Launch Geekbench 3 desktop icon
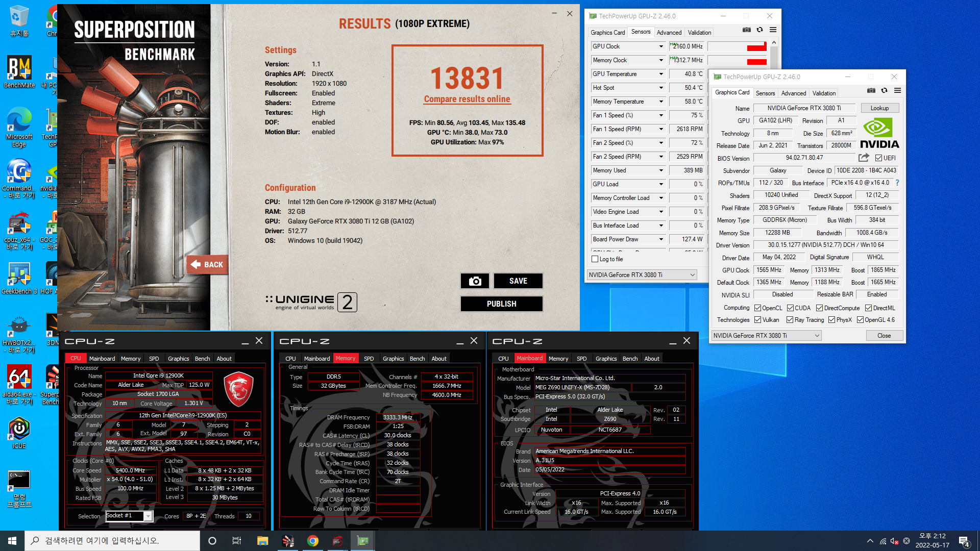 [19, 278]
